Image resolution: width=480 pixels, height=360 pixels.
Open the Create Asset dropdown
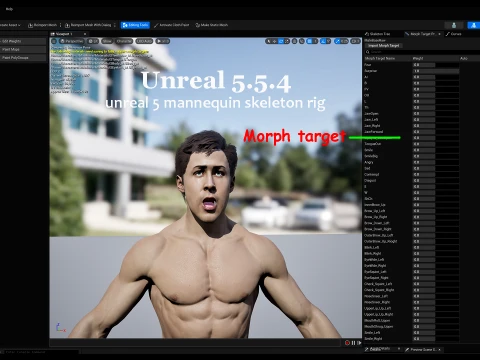(x=10, y=25)
